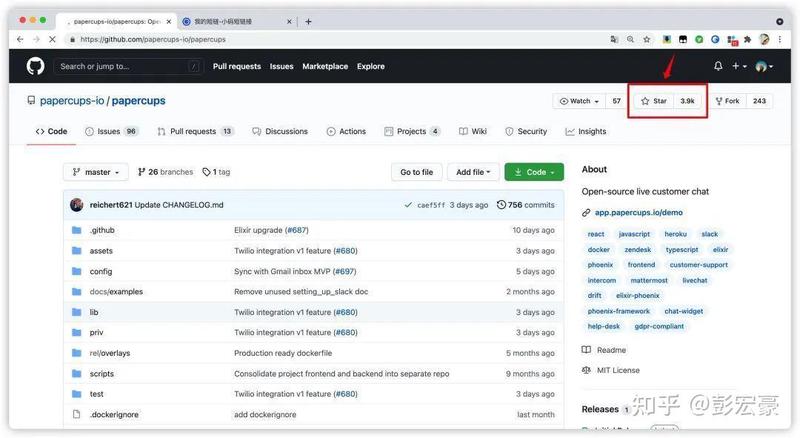Screen dimensions: 800x438
Task: Select the Projects tab
Action: [x=412, y=131]
